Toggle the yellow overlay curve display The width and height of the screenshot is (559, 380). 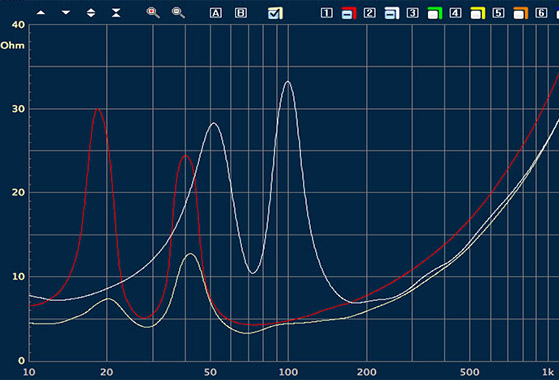click(x=477, y=14)
